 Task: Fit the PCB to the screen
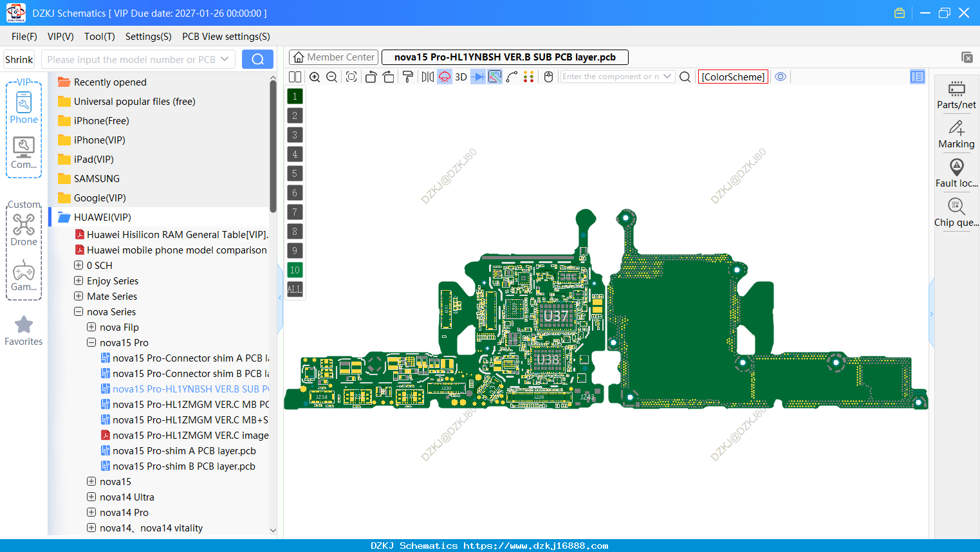(x=351, y=77)
